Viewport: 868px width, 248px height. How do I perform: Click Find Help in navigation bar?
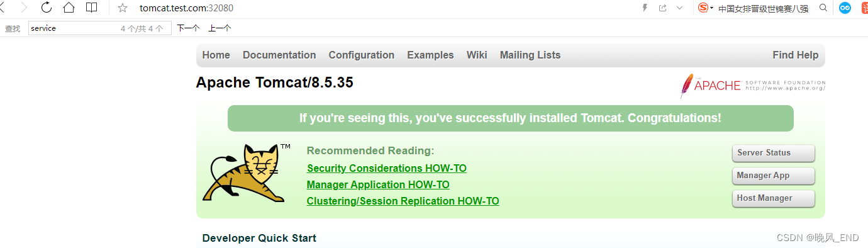pos(795,55)
